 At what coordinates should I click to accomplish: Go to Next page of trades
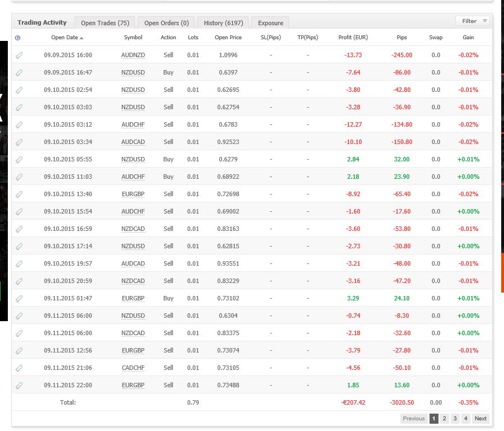[x=480, y=419]
